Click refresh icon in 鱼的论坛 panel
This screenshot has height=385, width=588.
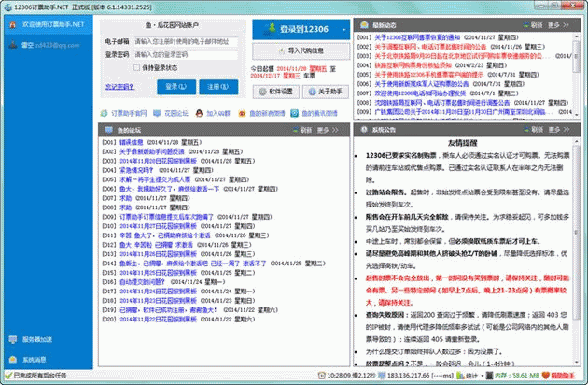[x=296, y=130]
